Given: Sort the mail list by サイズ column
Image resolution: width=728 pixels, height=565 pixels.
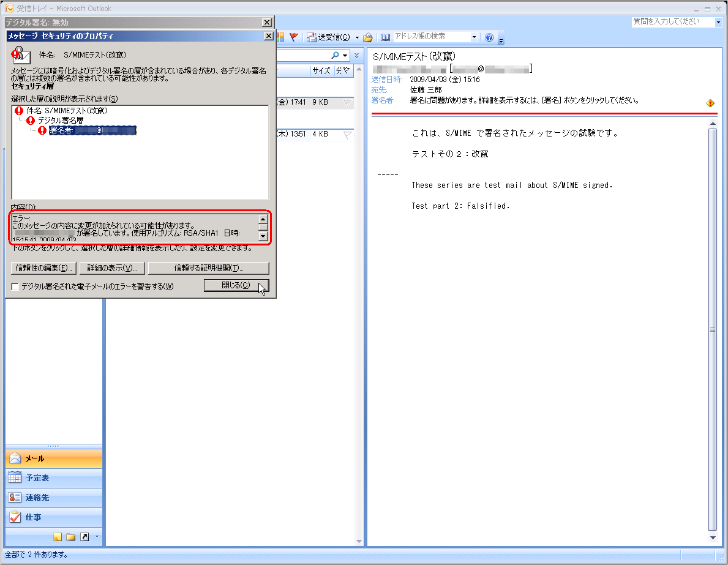Looking at the screenshot, I should coord(321,70).
